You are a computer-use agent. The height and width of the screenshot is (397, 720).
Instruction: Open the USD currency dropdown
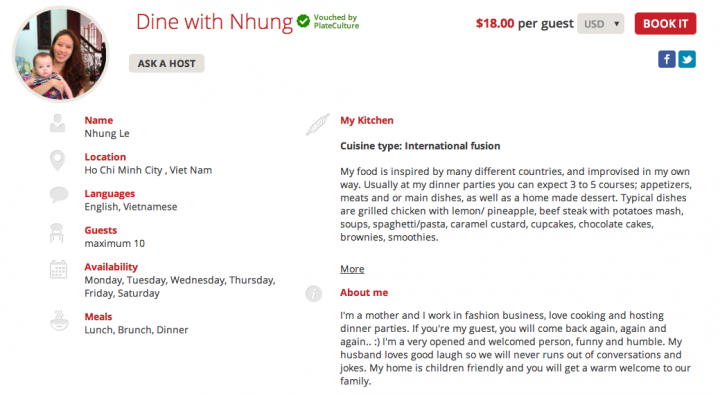click(601, 24)
